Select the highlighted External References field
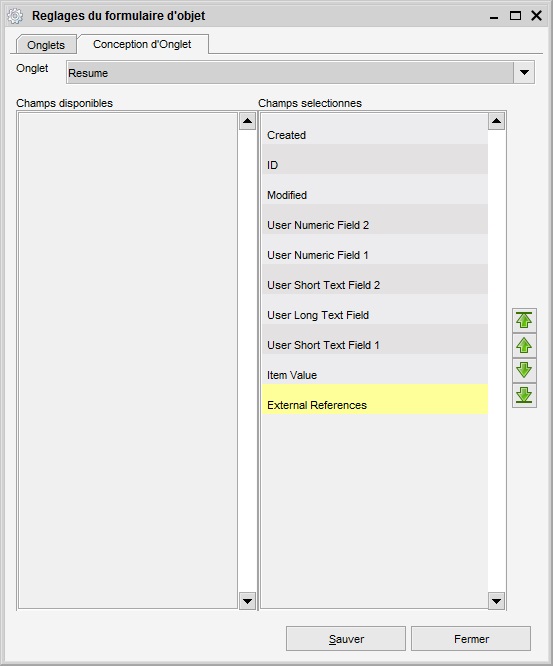The height and width of the screenshot is (666, 553). [x=375, y=399]
